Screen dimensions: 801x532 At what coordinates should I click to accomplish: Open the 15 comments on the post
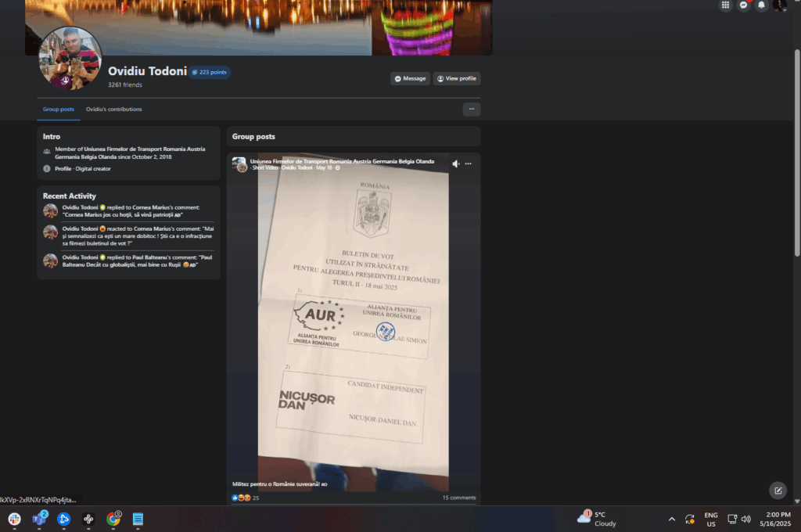point(458,498)
